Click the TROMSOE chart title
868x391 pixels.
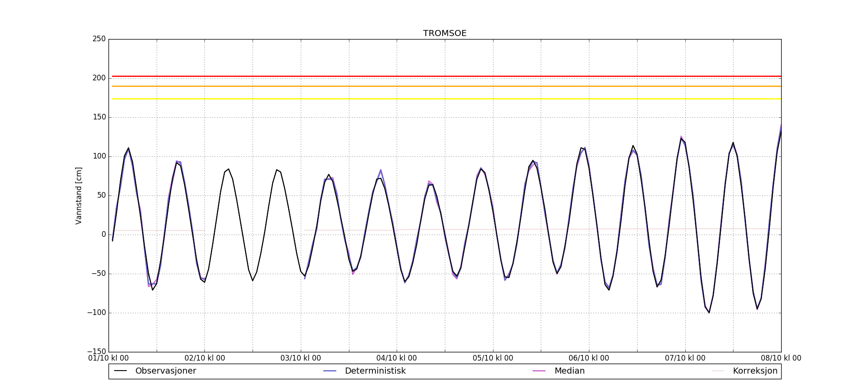coord(445,33)
